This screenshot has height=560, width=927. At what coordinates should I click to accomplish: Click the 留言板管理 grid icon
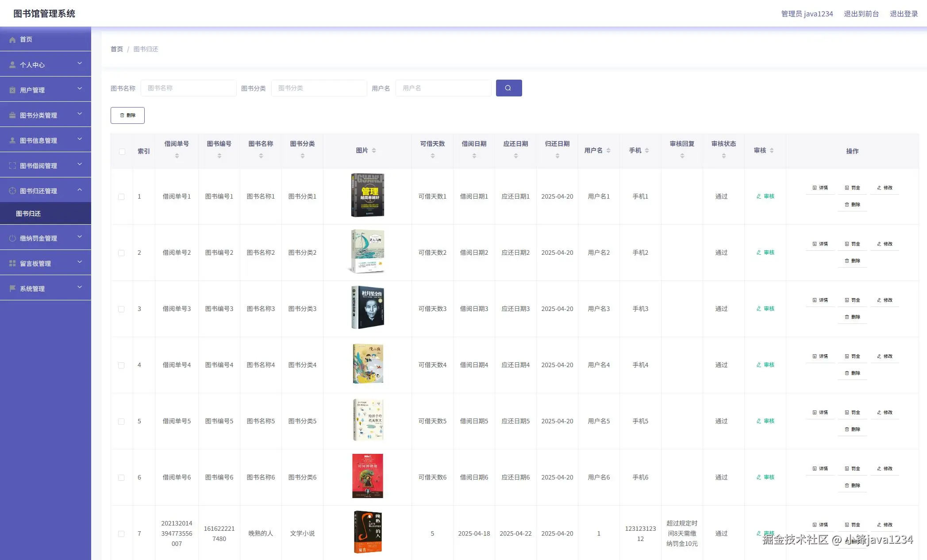click(x=12, y=263)
